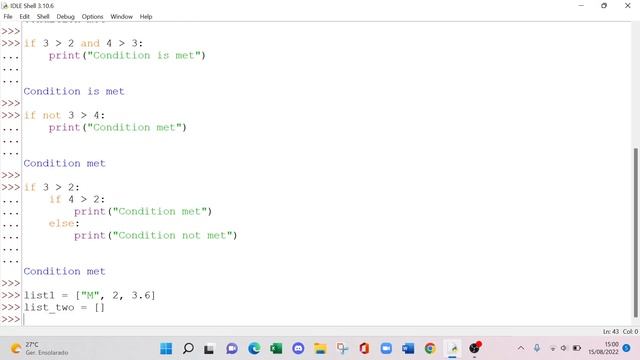This screenshot has height=360, width=640.
Task: Launch Google Chrome from taskbar
Action: point(430,349)
